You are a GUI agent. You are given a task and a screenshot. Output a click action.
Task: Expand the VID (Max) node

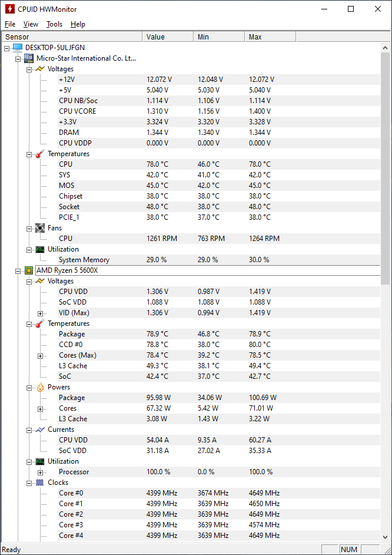[40, 313]
